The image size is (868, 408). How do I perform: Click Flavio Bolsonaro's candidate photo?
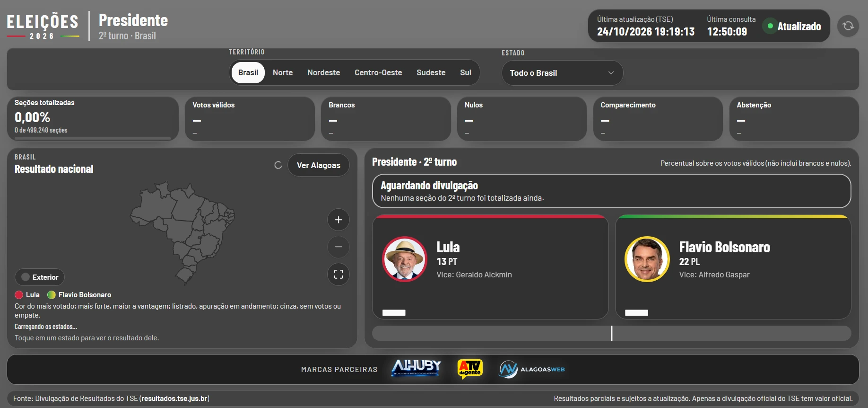(647, 259)
